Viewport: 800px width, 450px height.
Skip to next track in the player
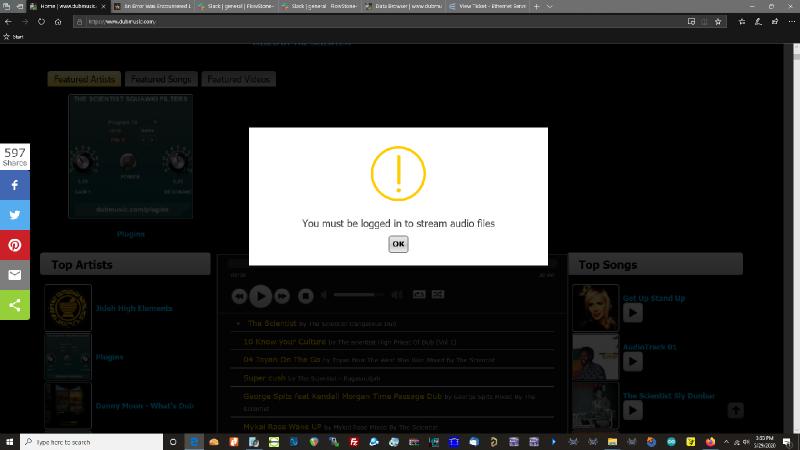[x=282, y=296]
